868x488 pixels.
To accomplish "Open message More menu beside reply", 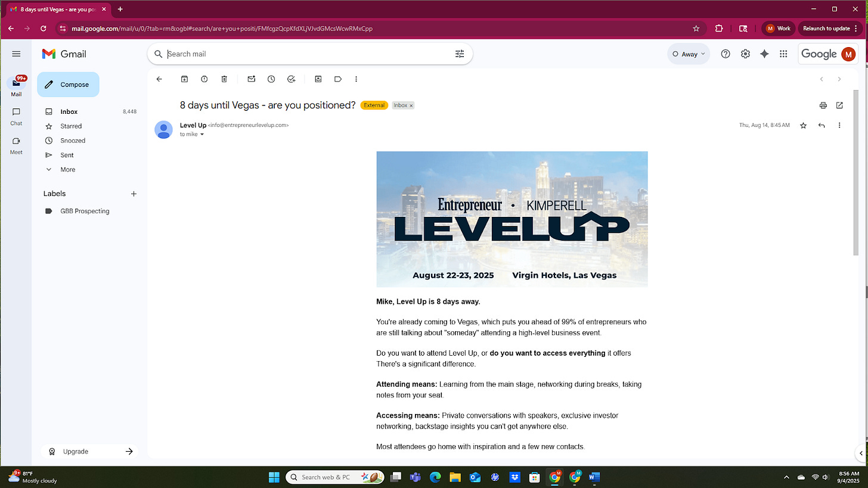I will coord(839,125).
